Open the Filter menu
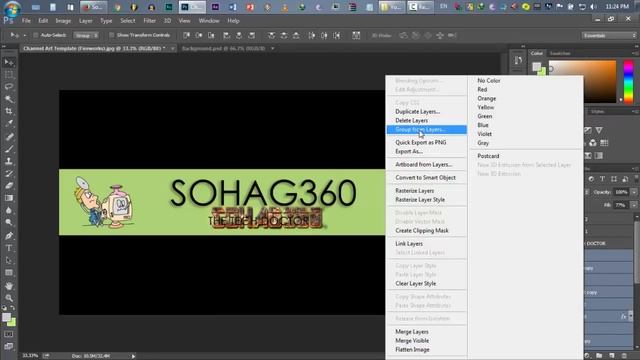Image resolution: width=640 pixels, height=360 pixels. pyautogui.click(x=149, y=20)
